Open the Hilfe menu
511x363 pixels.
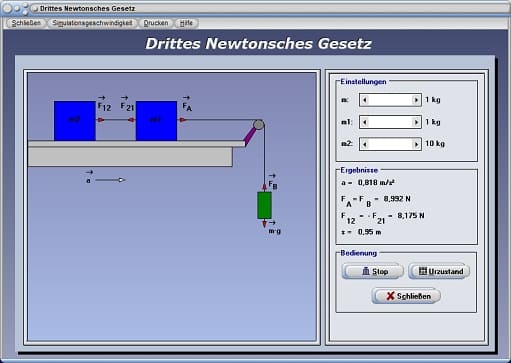pyautogui.click(x=186, y=23)
